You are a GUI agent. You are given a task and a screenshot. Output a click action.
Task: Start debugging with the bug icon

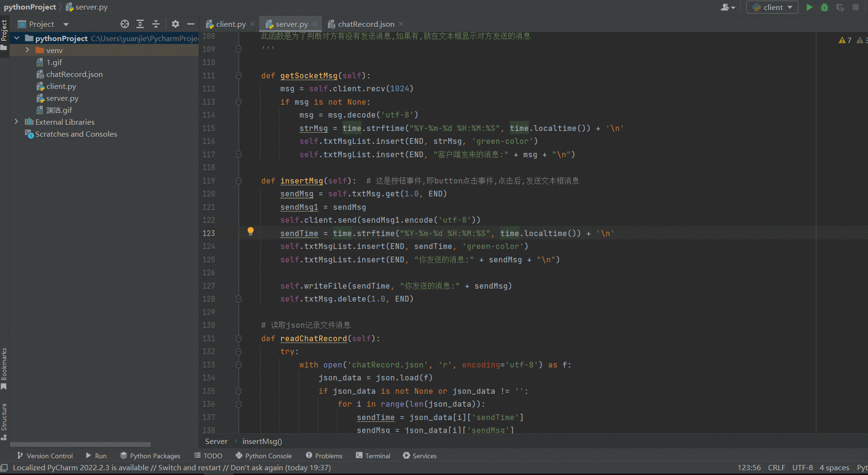(x=824, y=7)
